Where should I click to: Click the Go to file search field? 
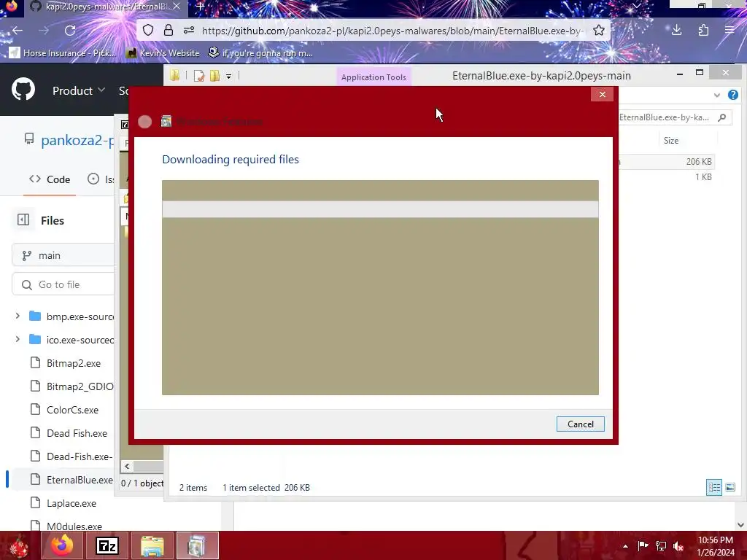tap(63, 285)
